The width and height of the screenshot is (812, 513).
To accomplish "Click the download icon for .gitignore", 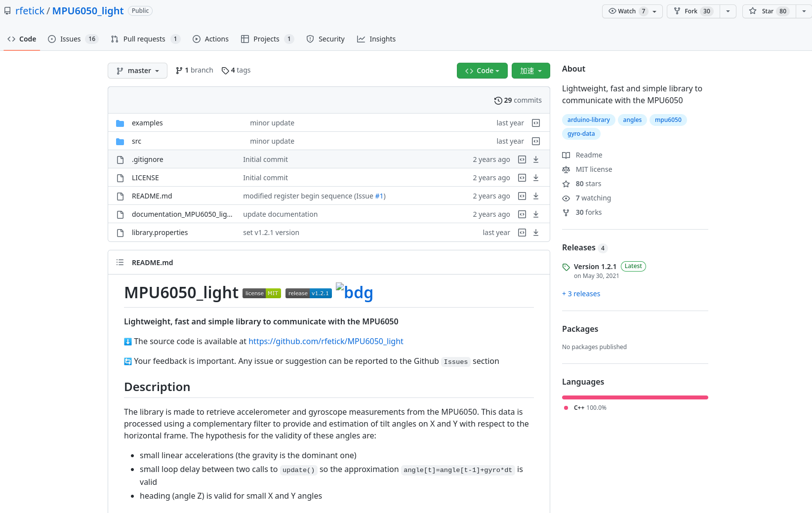I will click(536, 159).
